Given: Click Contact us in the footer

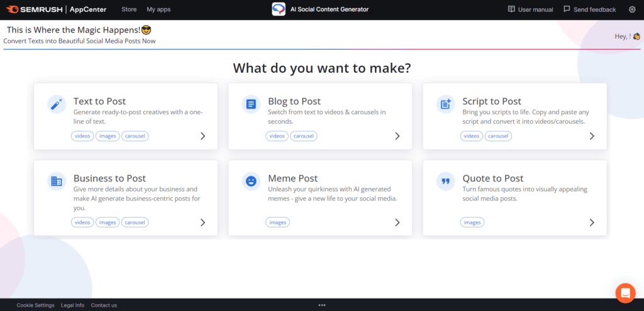Looking at the screenshot, I should tap(104, 305).
